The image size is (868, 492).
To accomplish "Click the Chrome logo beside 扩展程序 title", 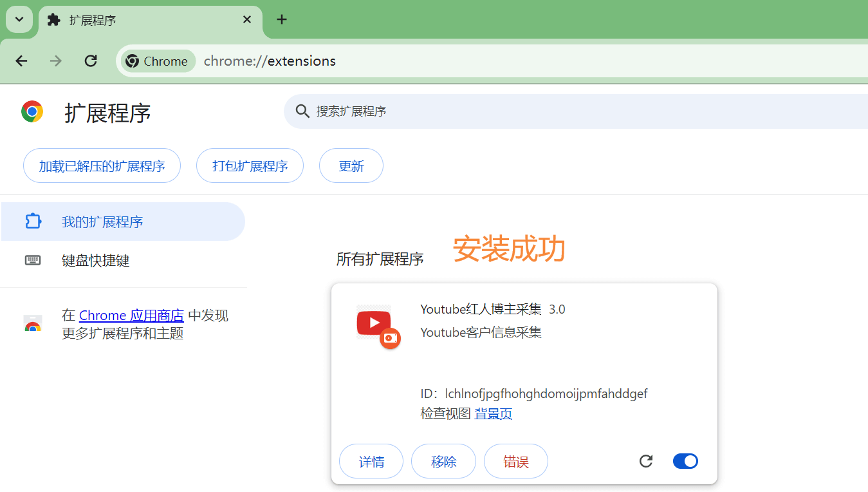I will 32,112.
